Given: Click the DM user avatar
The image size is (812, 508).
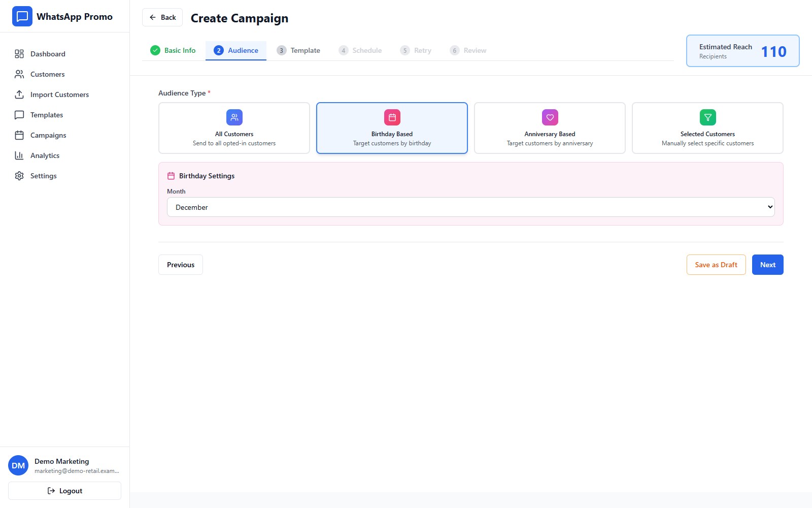Looking at the screenshot, I should point(18,465).
